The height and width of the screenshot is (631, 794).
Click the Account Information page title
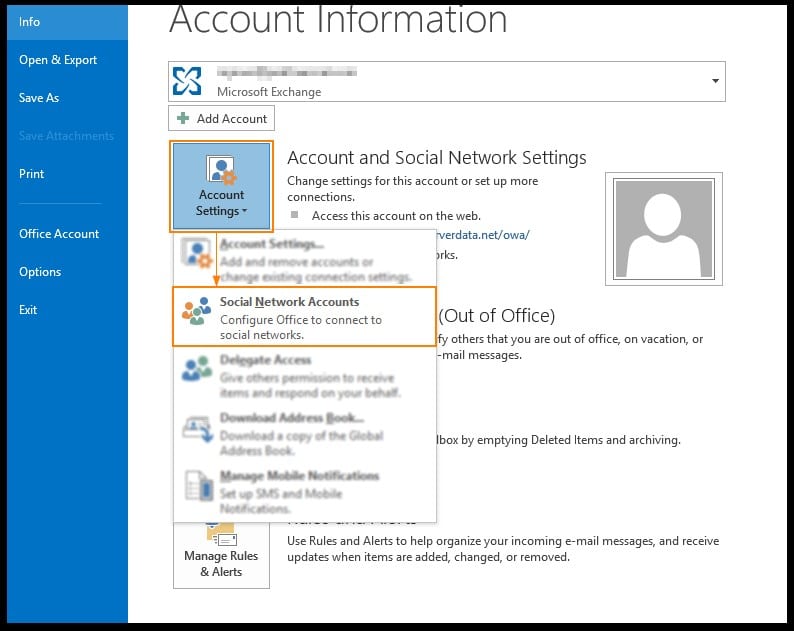[338, 20]
